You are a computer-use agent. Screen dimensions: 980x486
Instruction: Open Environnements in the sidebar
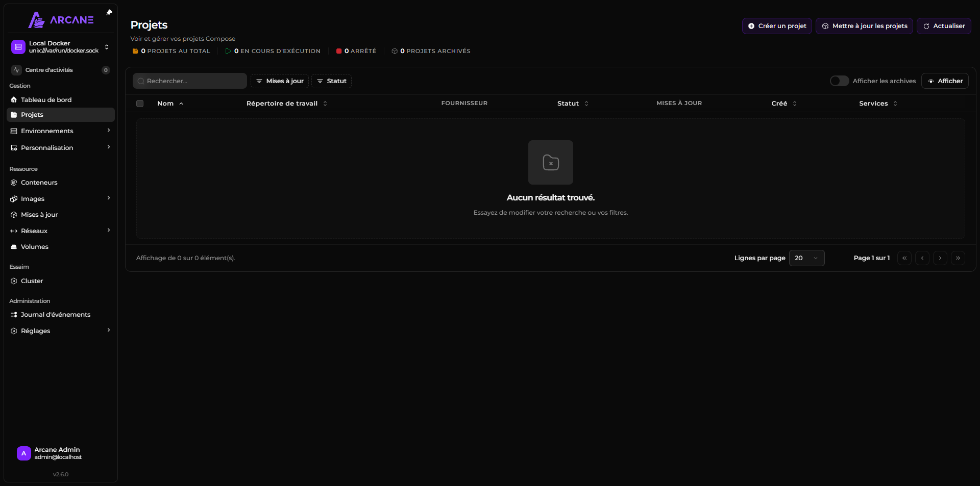pyautogui.click(x=61, y=131)
